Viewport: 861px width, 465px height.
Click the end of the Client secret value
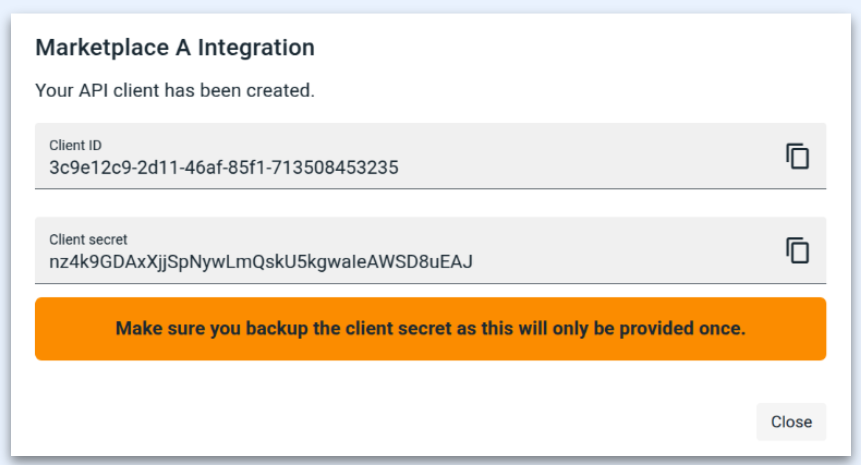[x=471, y=262]
